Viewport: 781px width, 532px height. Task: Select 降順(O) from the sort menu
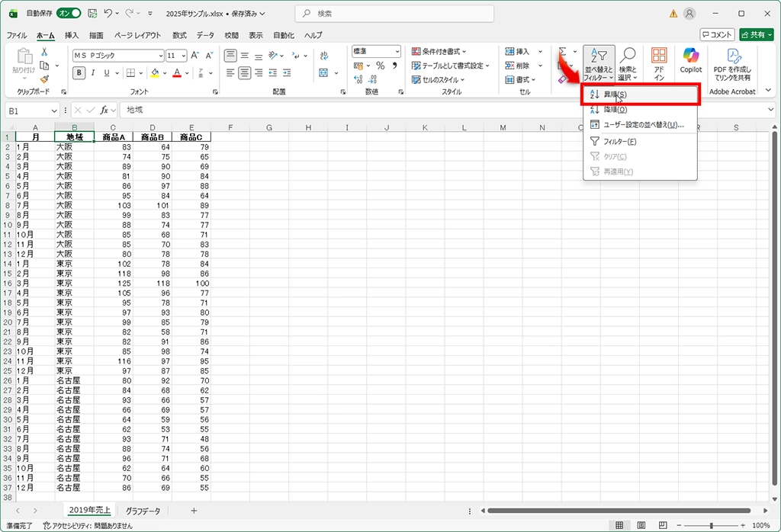pos(615,110)
